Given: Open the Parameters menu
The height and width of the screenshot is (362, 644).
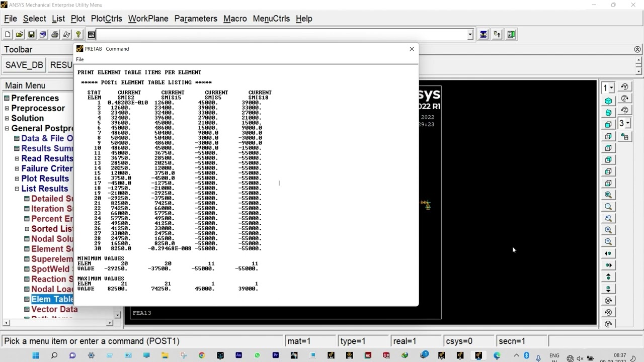Looking at the screenshot, I should (196, 19).
